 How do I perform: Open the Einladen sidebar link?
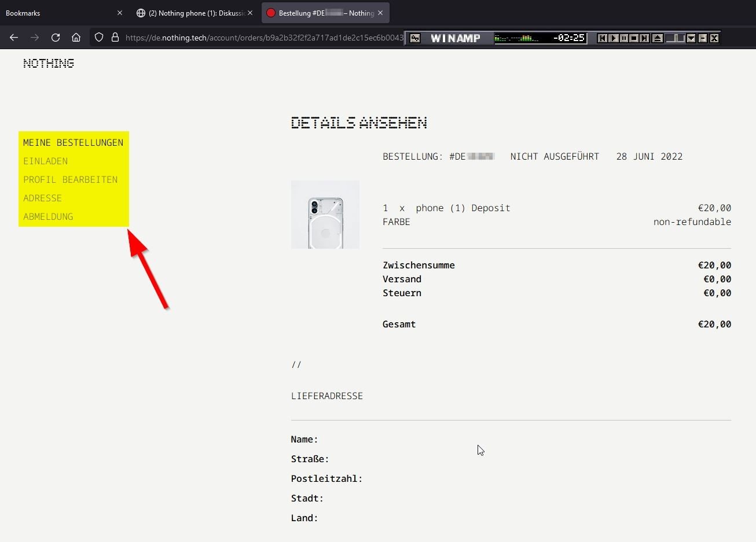45,161
